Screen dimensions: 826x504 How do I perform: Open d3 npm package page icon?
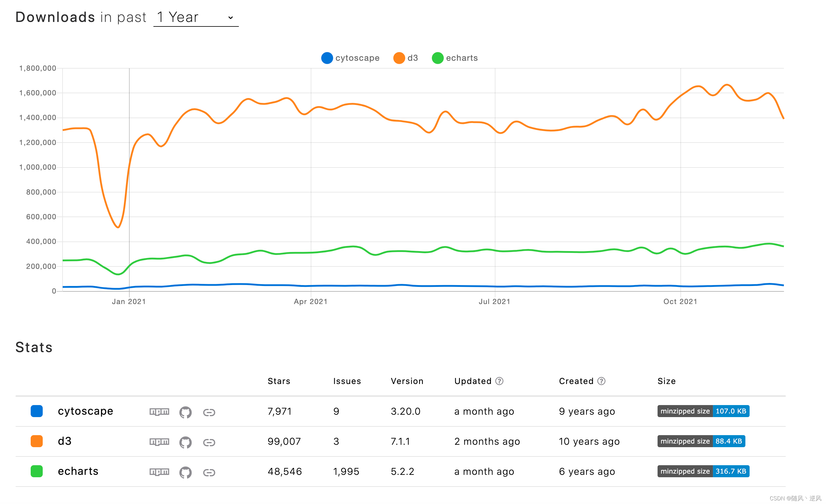pos(159,442)
